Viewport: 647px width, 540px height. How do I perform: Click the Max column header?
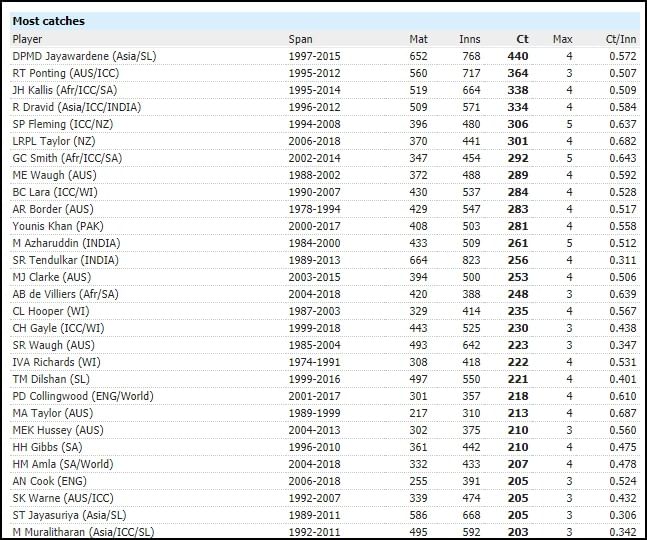tap(562, 39)
